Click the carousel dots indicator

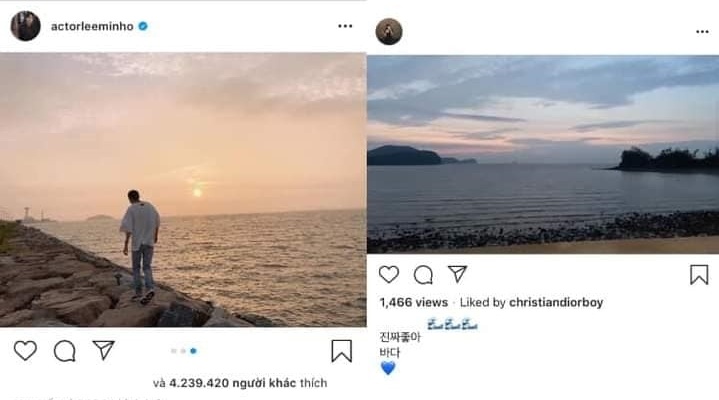tap(183, 351)
